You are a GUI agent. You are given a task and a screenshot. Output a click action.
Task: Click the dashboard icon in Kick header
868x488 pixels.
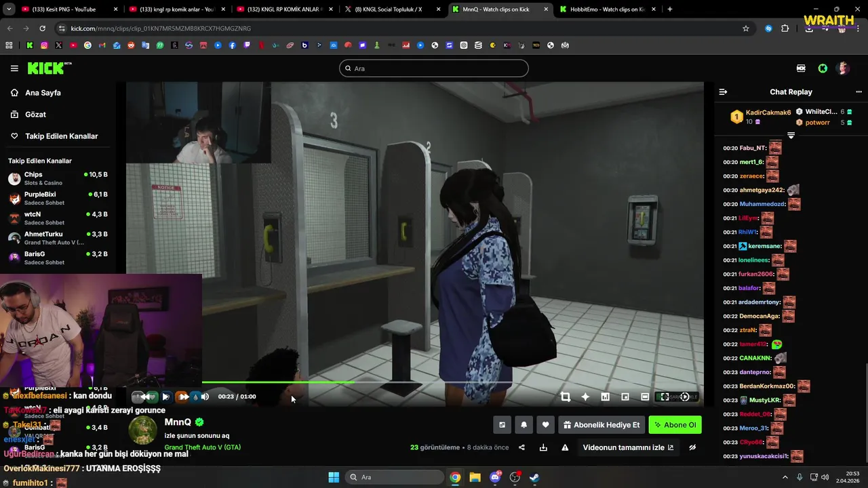point(802,68)
